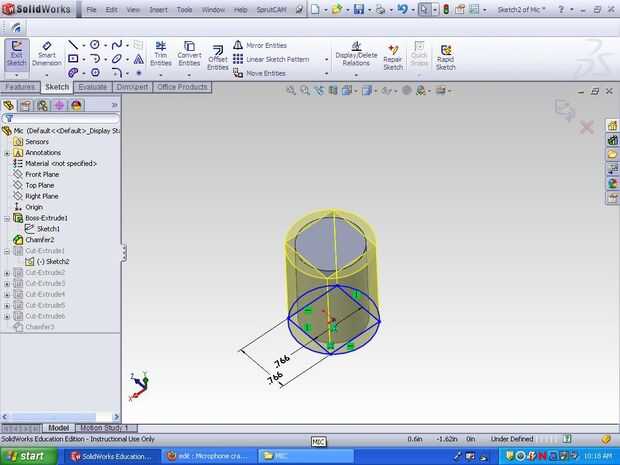Click Move Entities
Screen dimensions: 620x465
click(259, 73)
